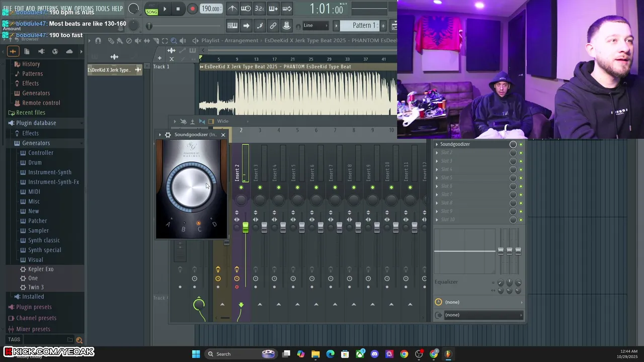Click the large Soundgoodizer amount knob
Screen dimensions: 644x362
click(x=191, y=187)
